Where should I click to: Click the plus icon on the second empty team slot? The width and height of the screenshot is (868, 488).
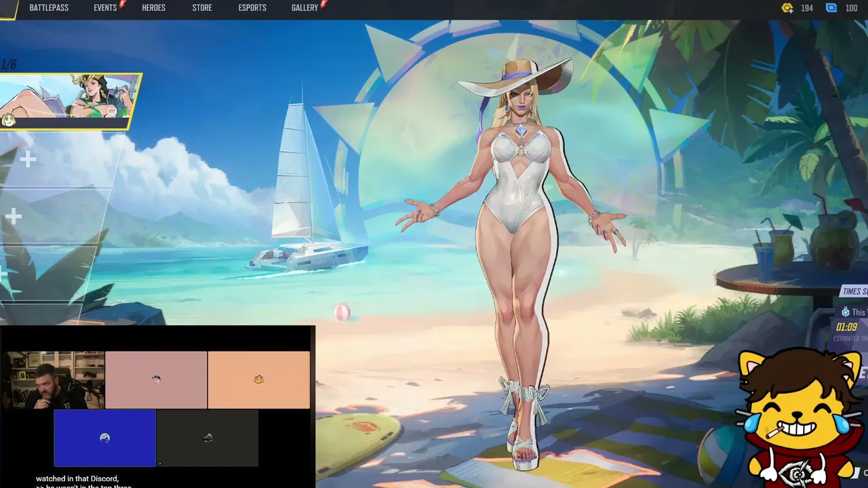(14, 216)
